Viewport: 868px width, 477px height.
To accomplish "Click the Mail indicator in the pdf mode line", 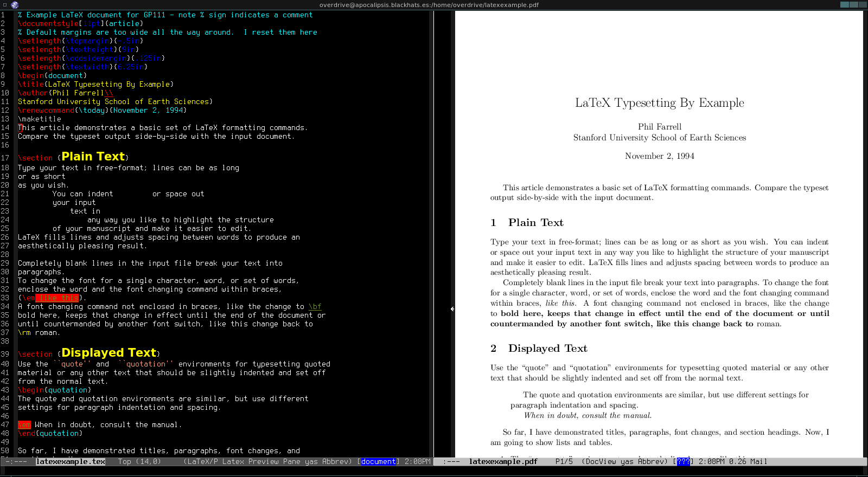I will click(759, 462).
